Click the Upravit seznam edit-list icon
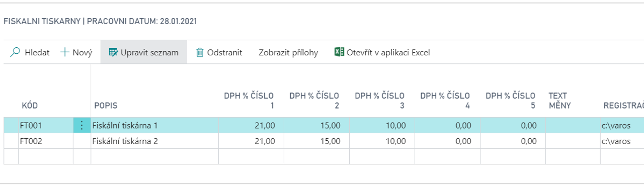Image resolution: width=644 pixels, height=195 pixels. [113, 52]
